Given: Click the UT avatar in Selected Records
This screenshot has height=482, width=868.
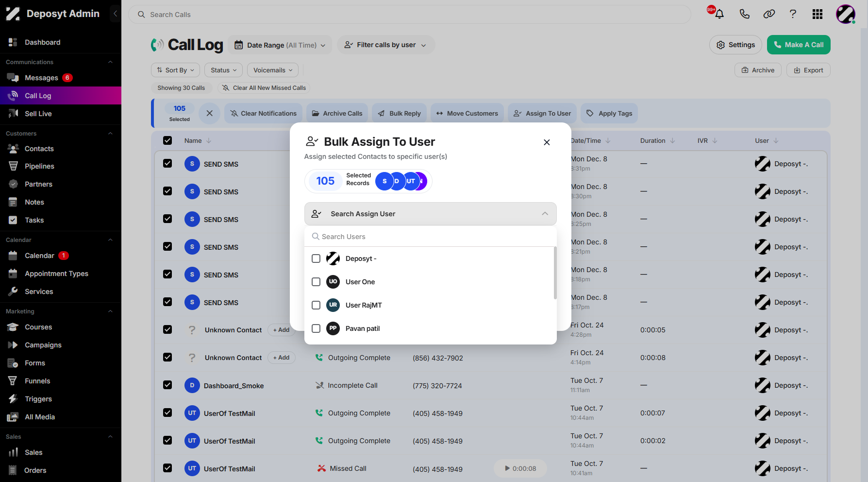Looking at the screenshot, I should 411,181.
